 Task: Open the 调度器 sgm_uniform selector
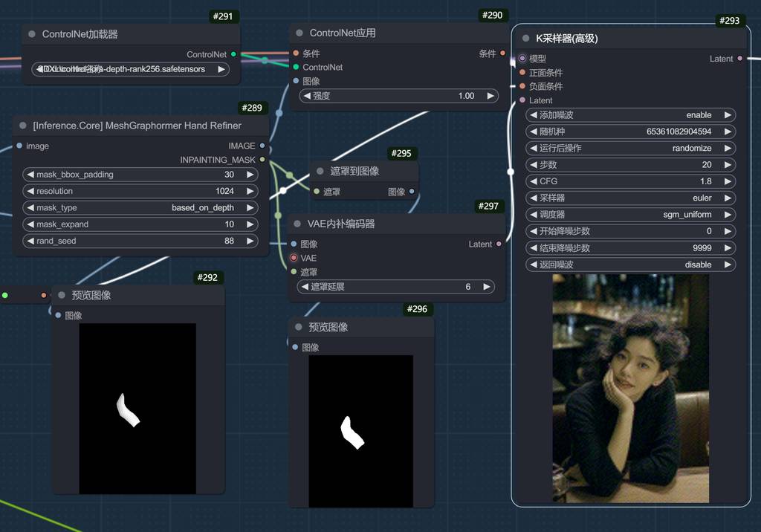click(630, 215)
